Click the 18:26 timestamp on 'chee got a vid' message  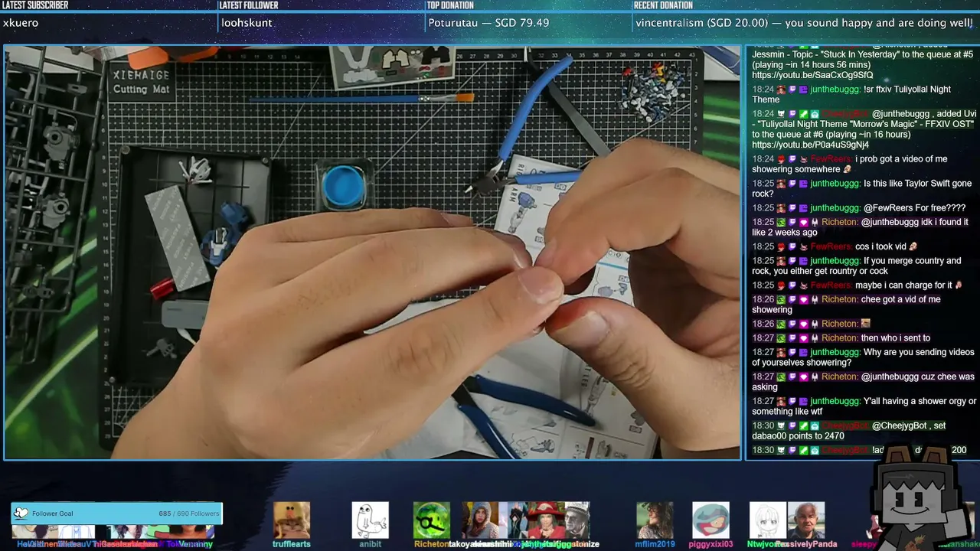[x=763, y=299]
